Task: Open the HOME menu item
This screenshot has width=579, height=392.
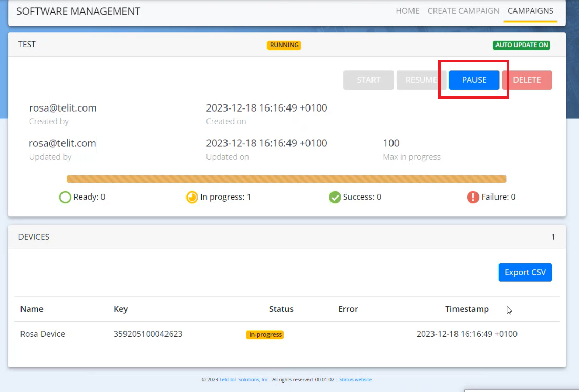Action: pyautogui.click(x=407, y=11)
